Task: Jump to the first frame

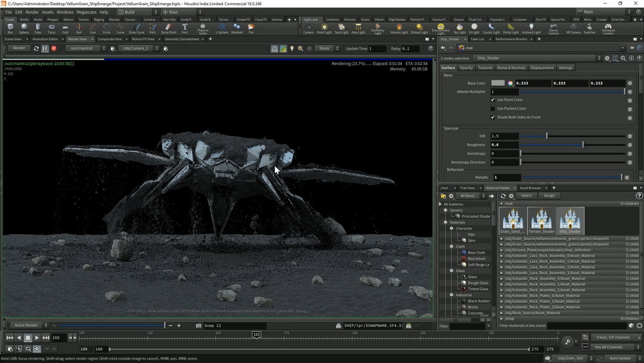Action: 10,337
